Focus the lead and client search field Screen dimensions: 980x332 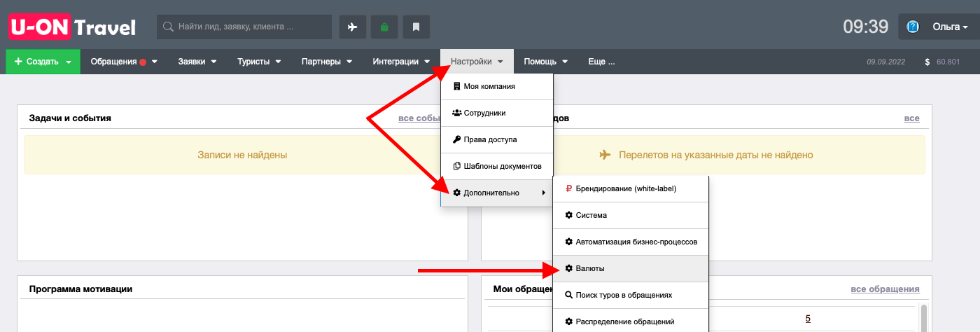coord(244,27)
